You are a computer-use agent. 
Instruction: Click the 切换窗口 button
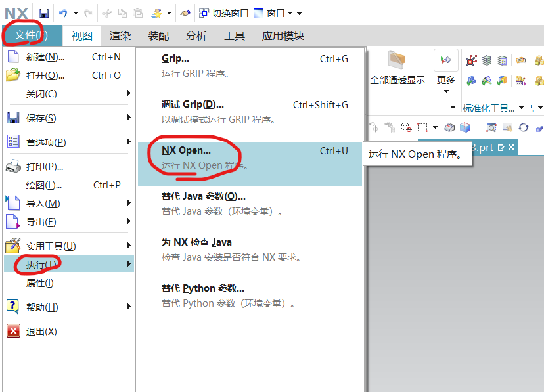(224, 13)
